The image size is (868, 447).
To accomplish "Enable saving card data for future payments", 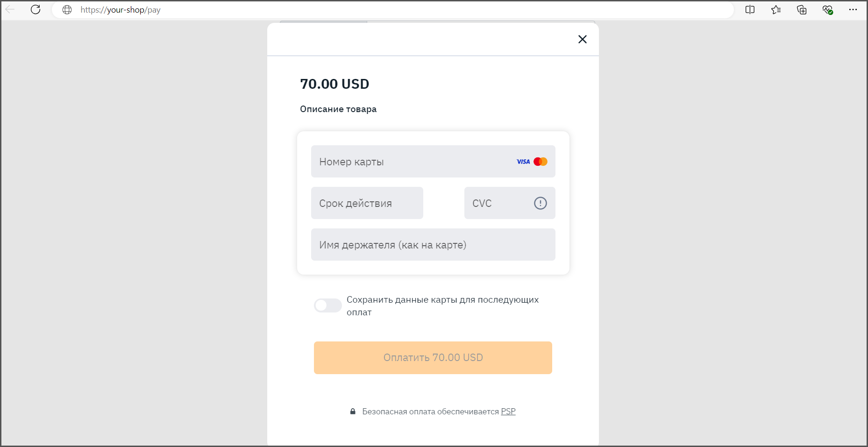I will (x=327, y=305).
